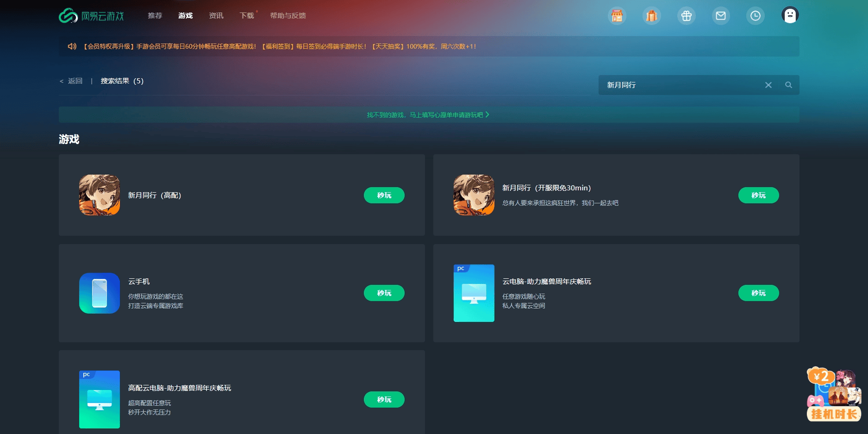868x434 pixels.
Task: Click the 新月同行（开服限免30min）title text
Action: (547, 188)
